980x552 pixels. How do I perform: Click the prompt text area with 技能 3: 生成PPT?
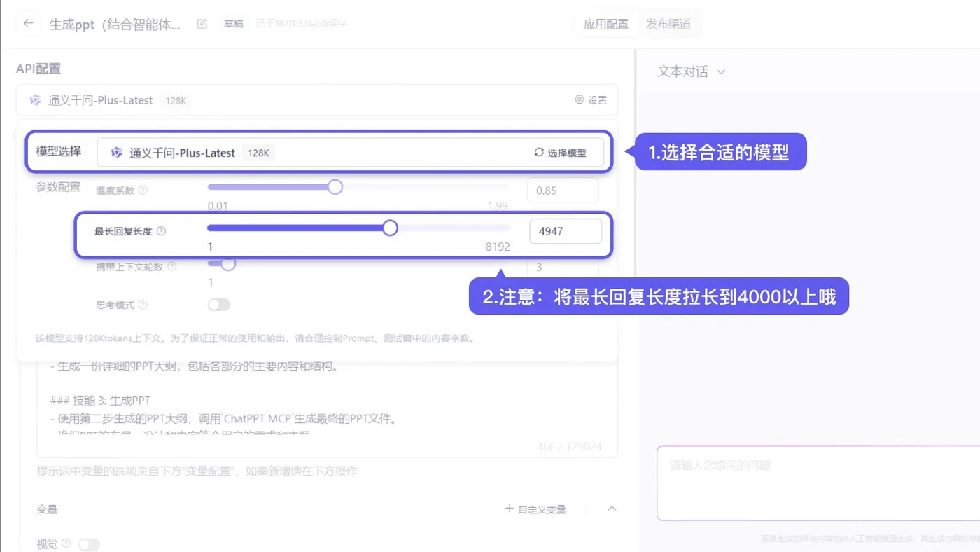328,409
